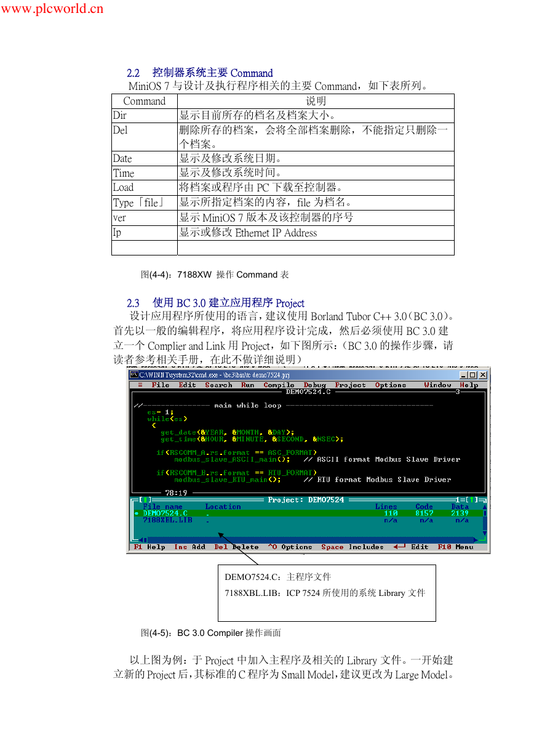Screen dimensions: 534x756
Task: Click Space Includes in the status bar
Action: [x=353, y=547]
